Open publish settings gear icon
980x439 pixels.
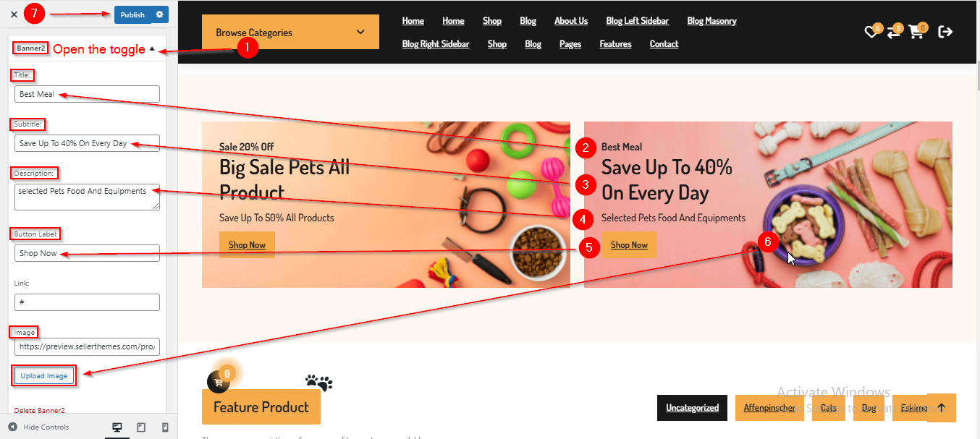[x=160, y=14]
